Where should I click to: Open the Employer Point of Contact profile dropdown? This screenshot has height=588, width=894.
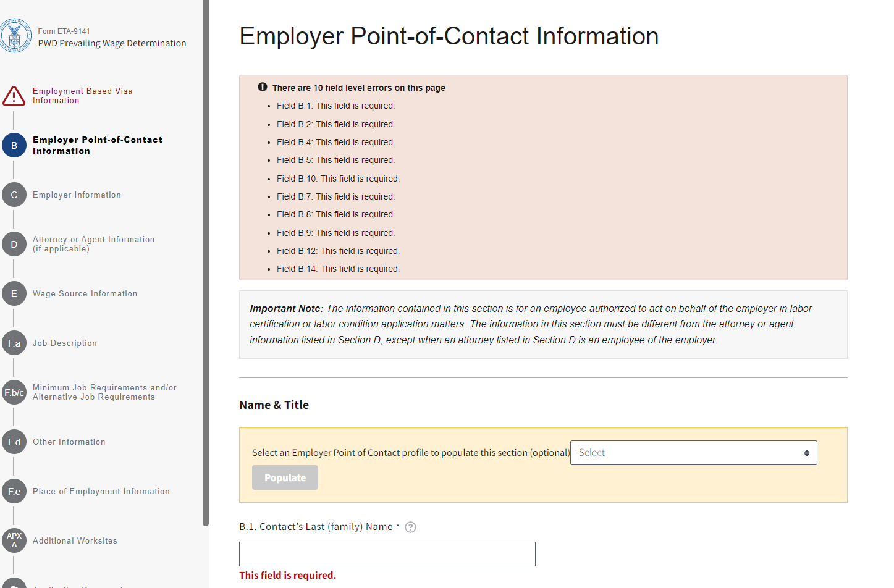[x=693, y=453]
